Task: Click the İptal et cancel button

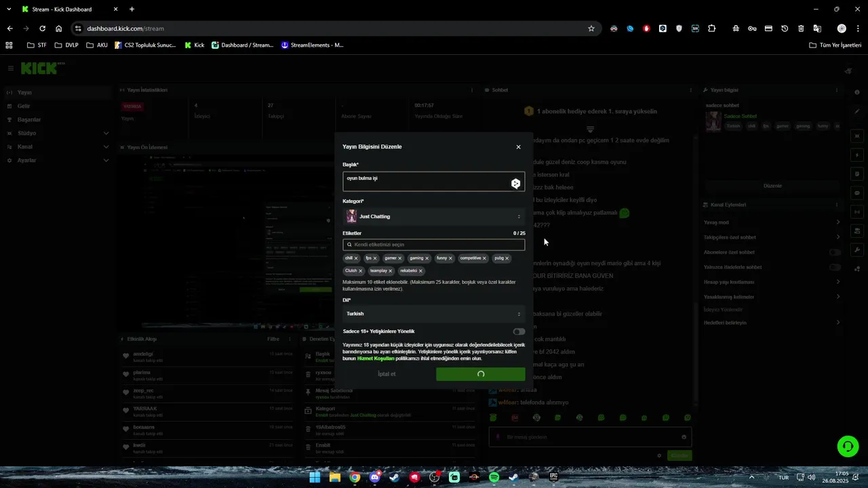Action: click(387, 374)
